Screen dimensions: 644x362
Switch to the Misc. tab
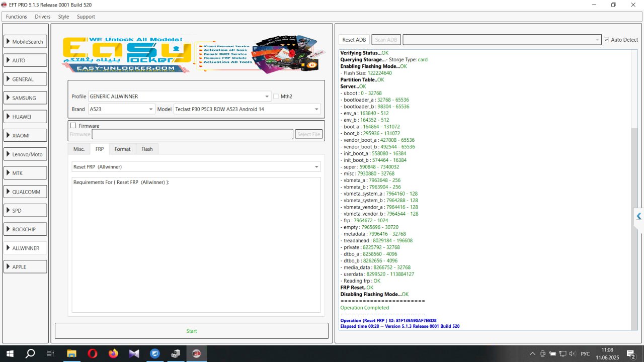pyautogui.click(x=79, y=149)
